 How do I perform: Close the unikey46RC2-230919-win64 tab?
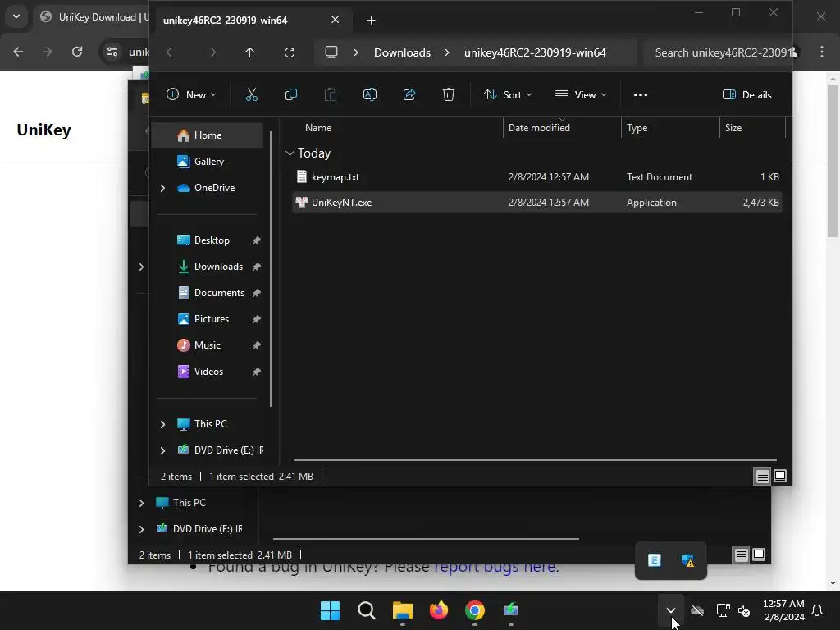pos(335,20)
